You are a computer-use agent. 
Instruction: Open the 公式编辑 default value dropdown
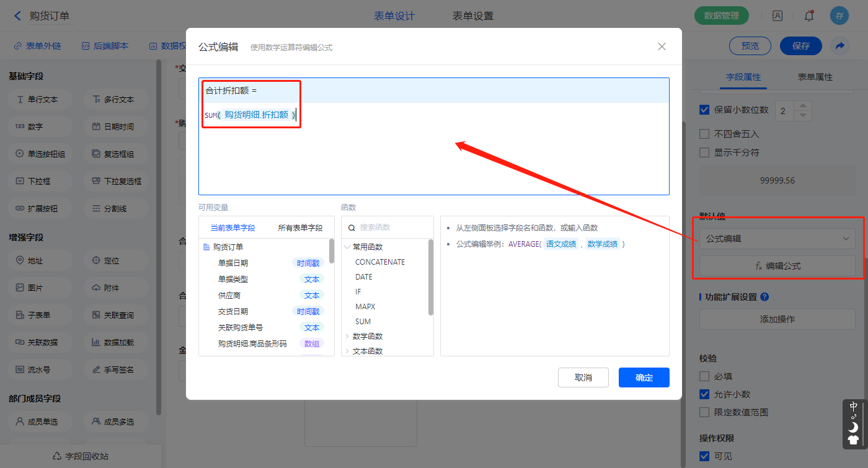(777, 239)
